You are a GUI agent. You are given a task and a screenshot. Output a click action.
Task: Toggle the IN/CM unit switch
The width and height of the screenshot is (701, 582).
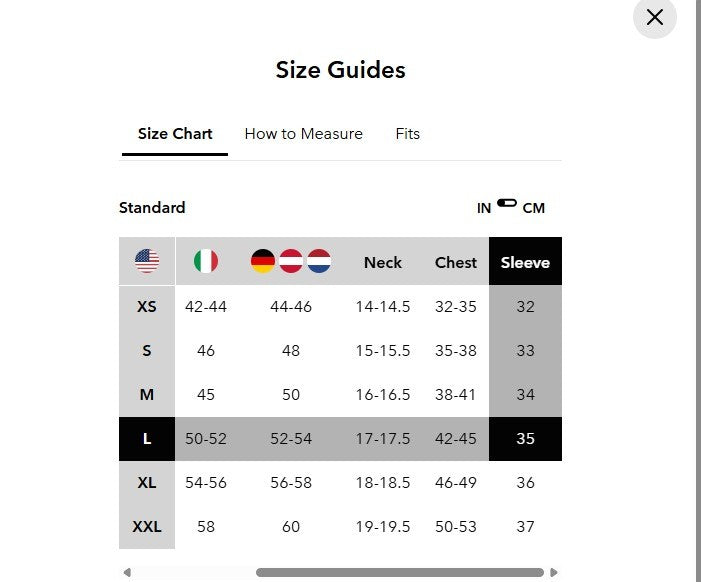(x=507, y=204)
